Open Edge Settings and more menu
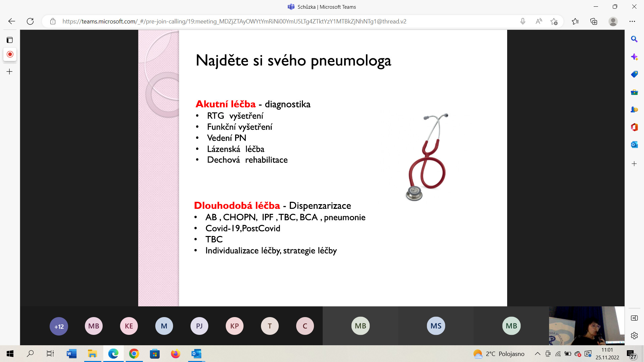The width and height of the screenshot is (644, 362). pos(632,21)
